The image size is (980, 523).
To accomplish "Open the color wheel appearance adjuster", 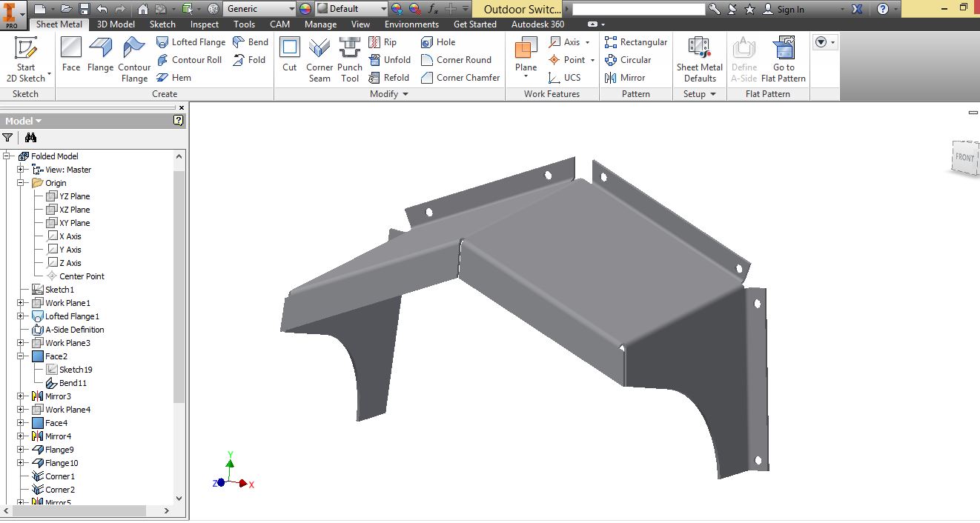I will click(305, 9).
